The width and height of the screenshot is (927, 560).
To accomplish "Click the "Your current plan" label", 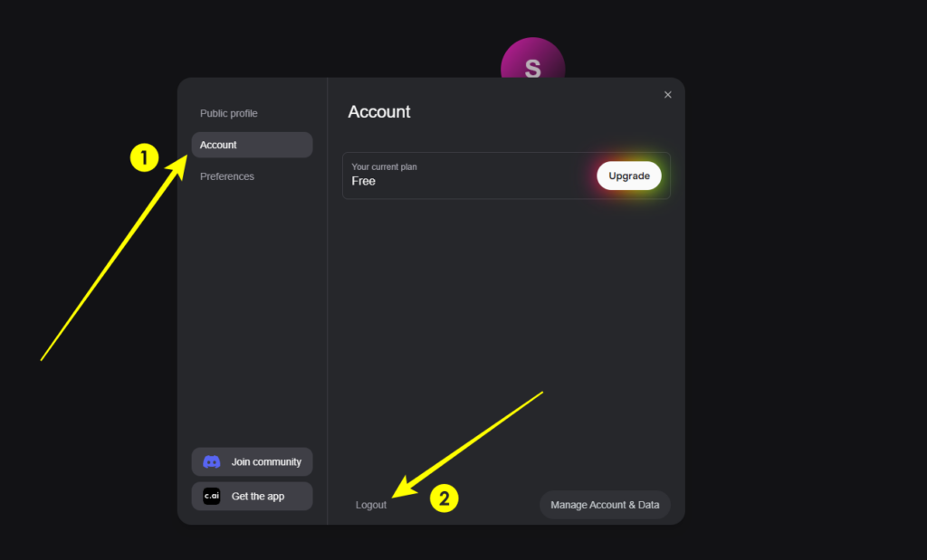I will coord(384,167).
